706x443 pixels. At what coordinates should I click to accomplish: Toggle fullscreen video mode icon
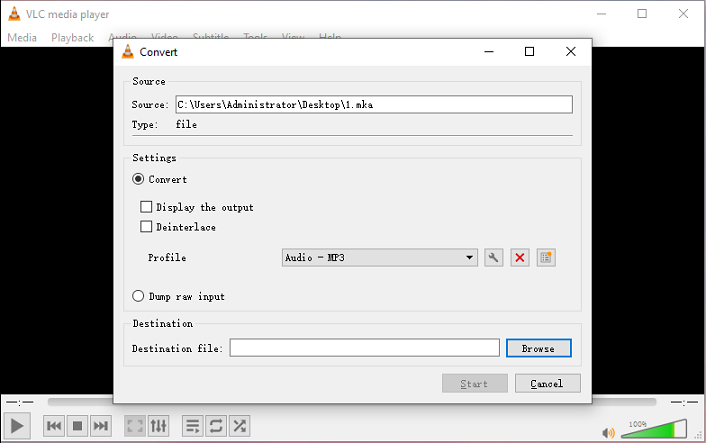point(135,425)
